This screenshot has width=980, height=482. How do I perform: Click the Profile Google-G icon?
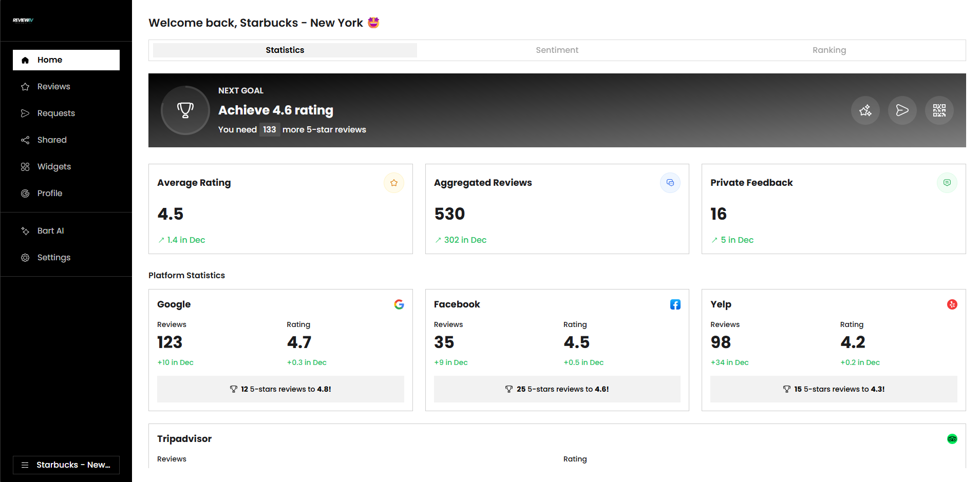point(25,194)
